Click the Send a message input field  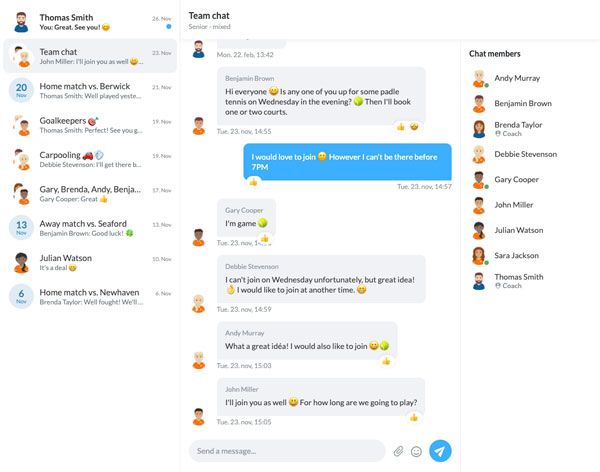click(x=287, y=451)
